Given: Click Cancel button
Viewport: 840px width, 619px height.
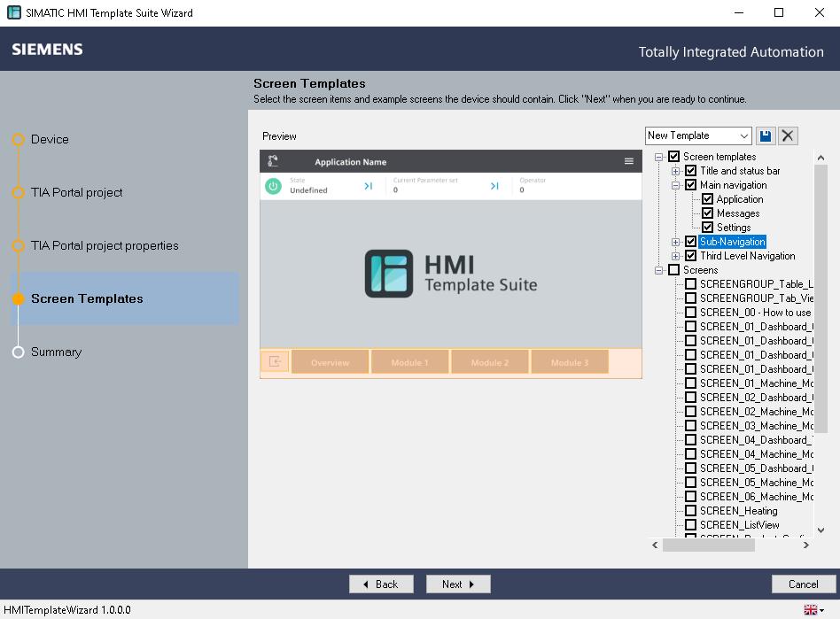Looking at the screenshot, I should [803, 584].
